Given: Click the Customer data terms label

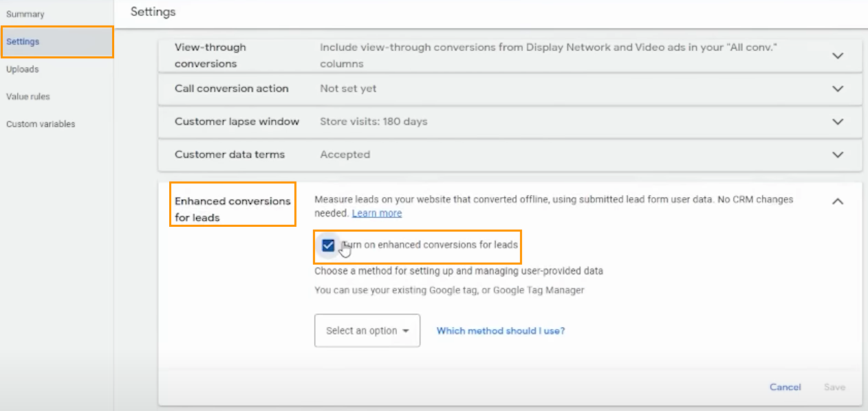Looking at the screenshot, I should (230, 155).
